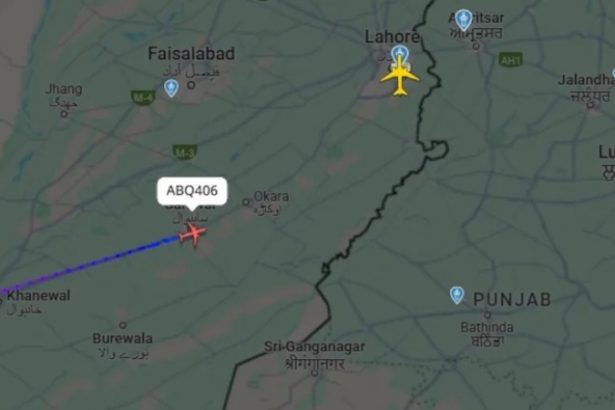
Task: Click the M-4 motorway shield
Action: point(143,97)
